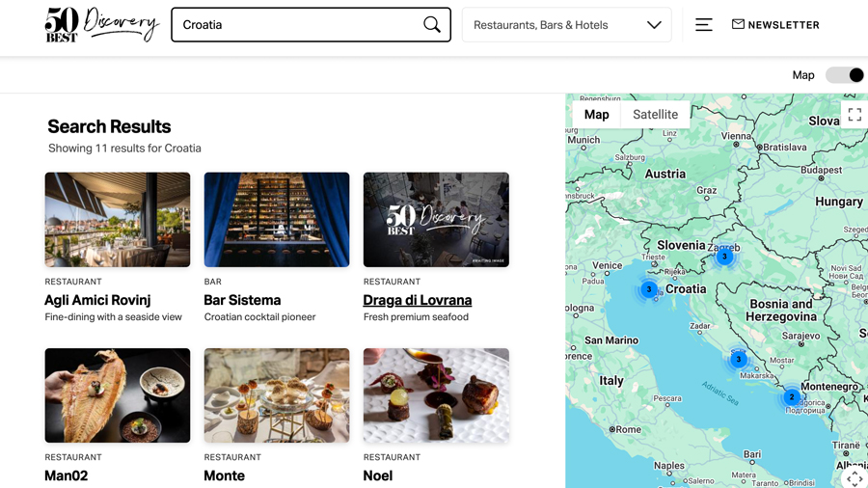
Task: Click the Zadar label on the map
Action: click(700, 326)
